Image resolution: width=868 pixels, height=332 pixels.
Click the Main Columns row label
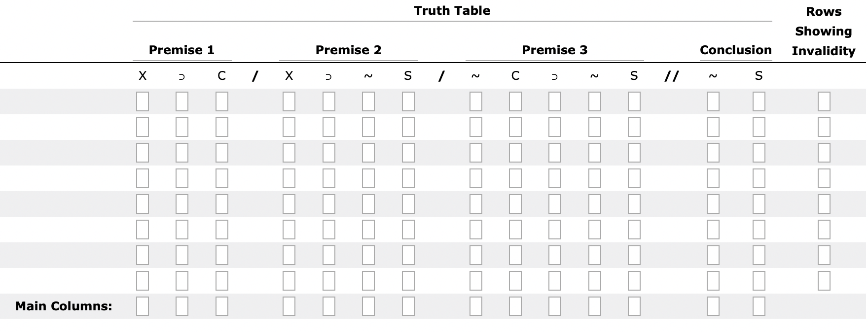click(64, 305)
